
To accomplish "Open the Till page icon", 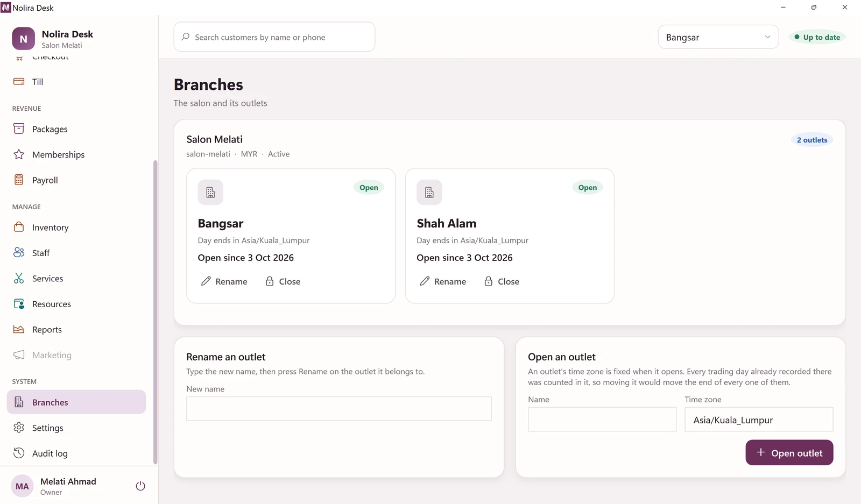I will pyautogui.click(x=19, y=82).
